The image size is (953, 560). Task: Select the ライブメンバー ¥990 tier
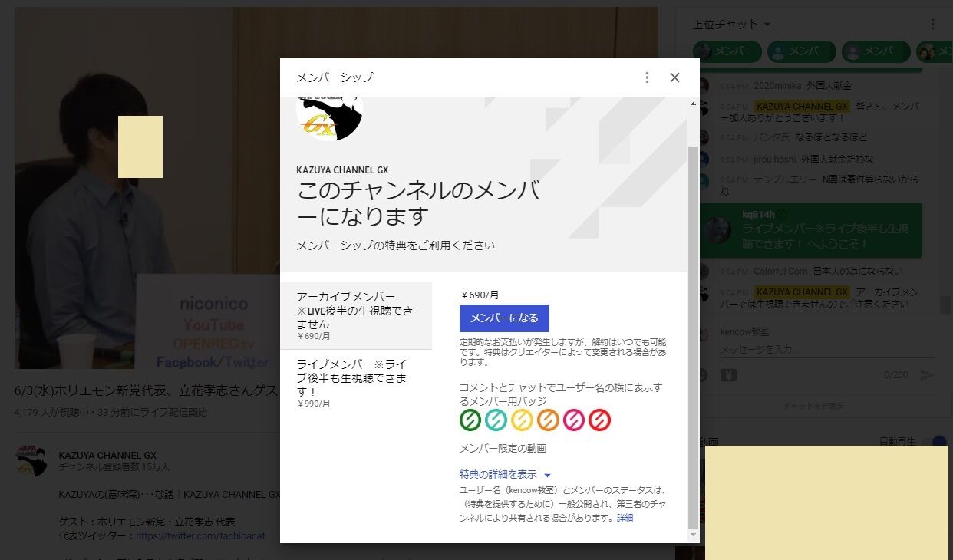(356, 382)
